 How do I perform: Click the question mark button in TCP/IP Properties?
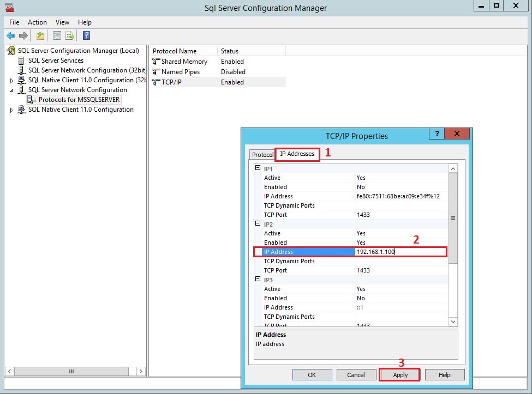(437, 134)
